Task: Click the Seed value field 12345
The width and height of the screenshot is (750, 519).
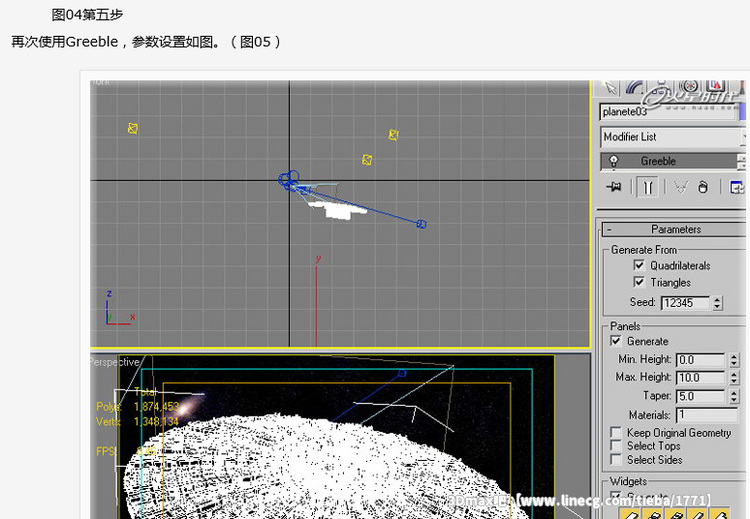Action: click(x=685, y=303)
